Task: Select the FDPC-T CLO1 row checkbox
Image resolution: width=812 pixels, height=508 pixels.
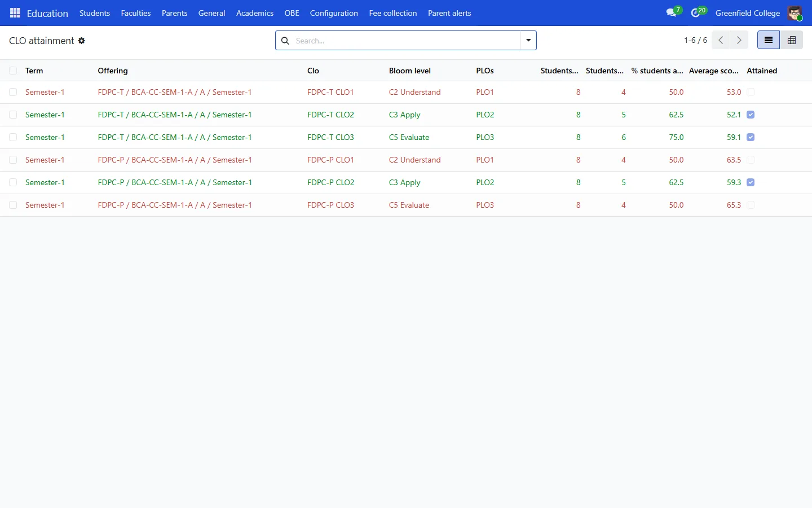Action: (13, 92)
